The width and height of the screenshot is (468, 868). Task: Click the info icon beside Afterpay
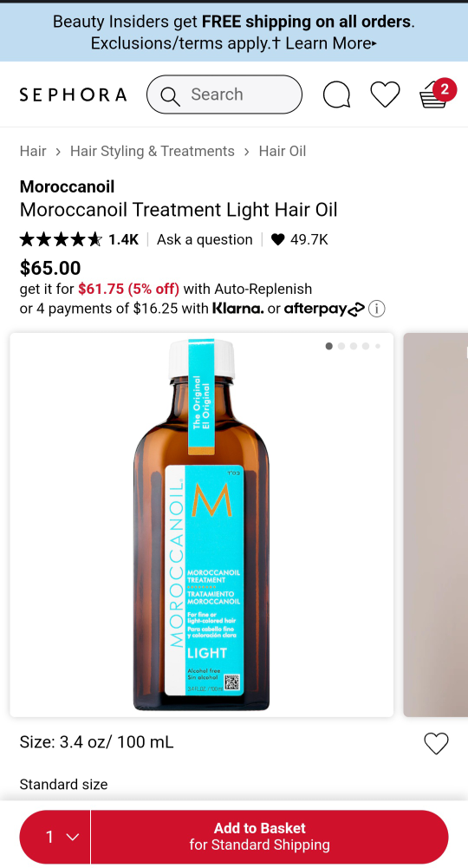(377, 309)
